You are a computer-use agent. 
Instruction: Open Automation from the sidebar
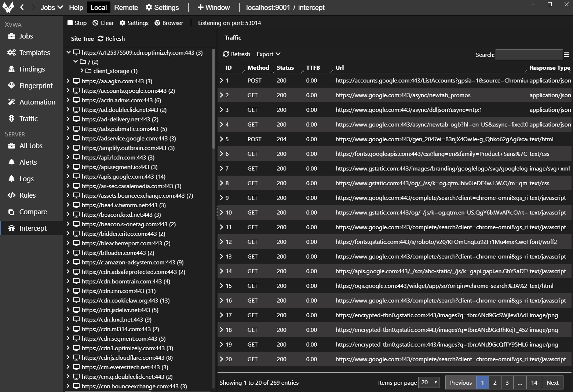pyautogui.click(x=37, y=102)
